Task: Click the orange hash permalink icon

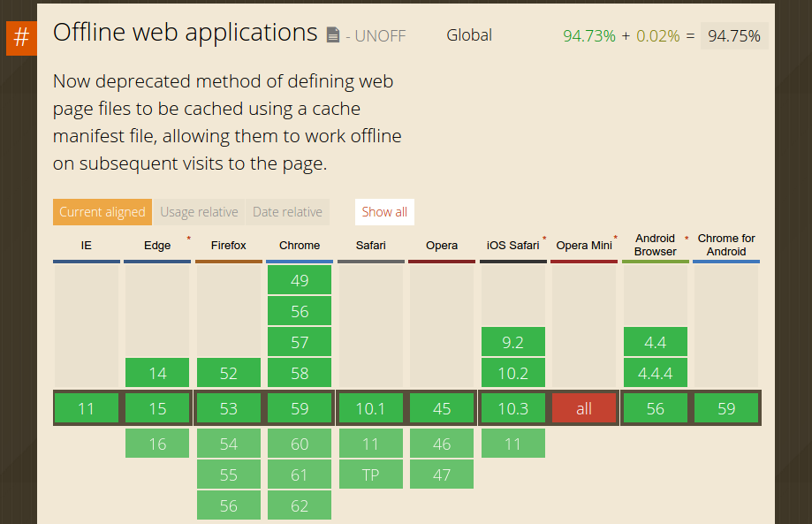Action: (21, 39)
